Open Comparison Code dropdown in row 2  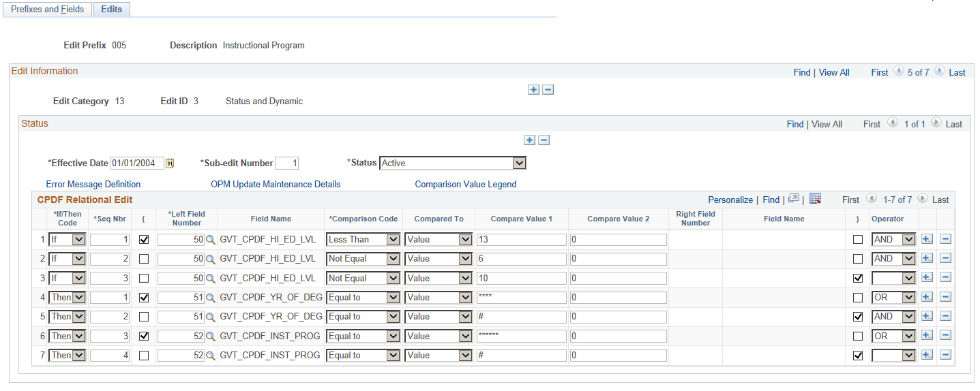363,259
